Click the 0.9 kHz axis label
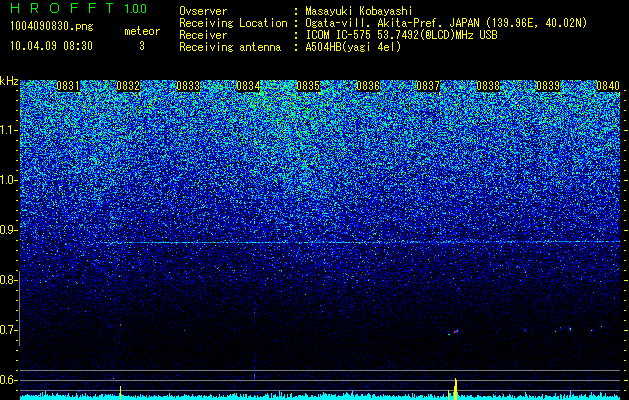The width and height of the screenshot is (629, 400). [9, 230]
